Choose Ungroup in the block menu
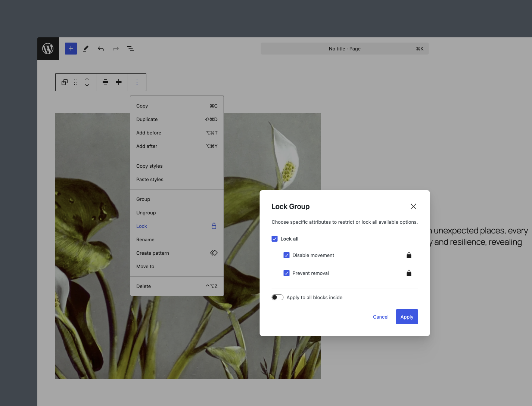 [177, 213]
